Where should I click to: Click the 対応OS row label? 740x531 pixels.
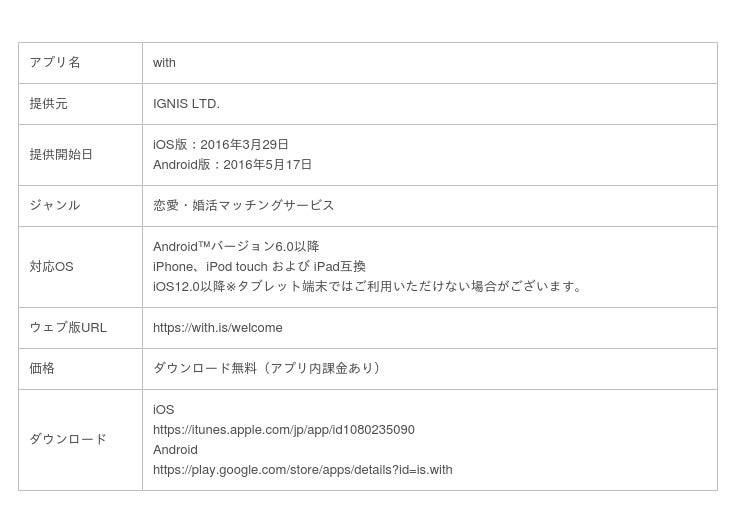coord(52,267)
